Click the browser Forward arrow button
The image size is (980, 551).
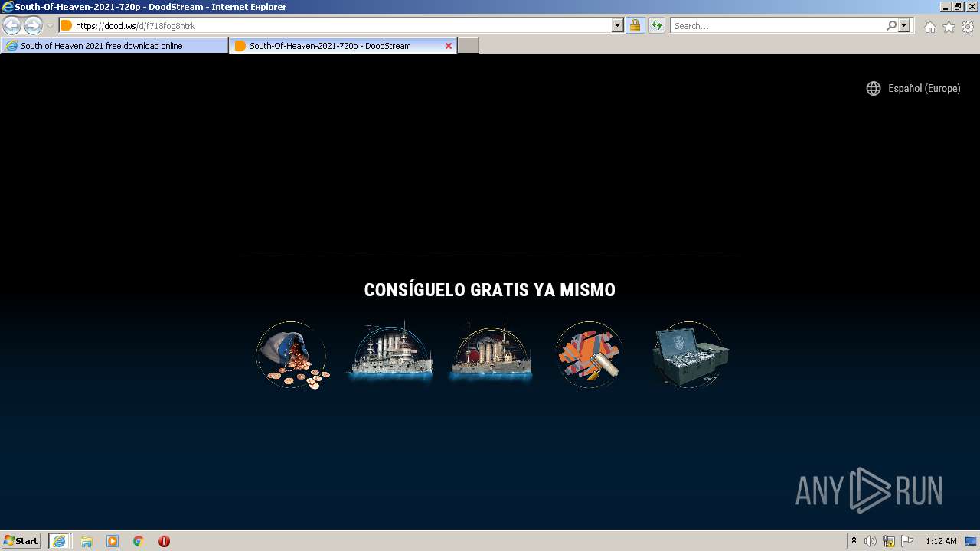click(x=33, y=25)
